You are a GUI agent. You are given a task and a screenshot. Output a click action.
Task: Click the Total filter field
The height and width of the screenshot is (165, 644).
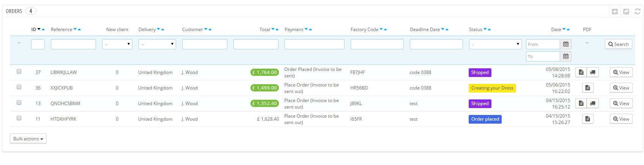[x=256, y=44]
